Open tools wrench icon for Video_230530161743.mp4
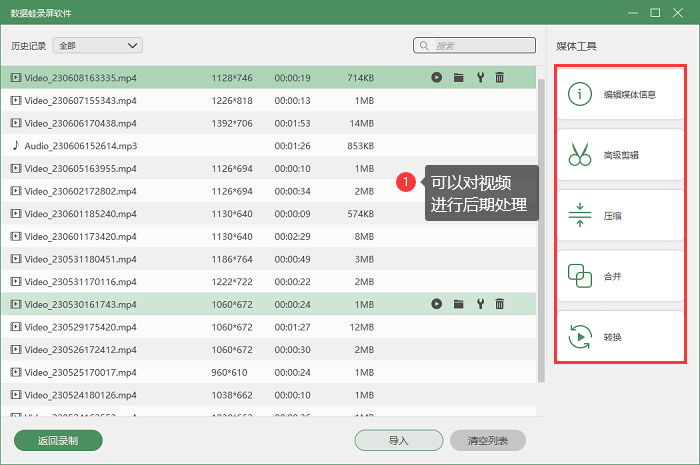Viewport: 700px width, 465px height. coord(480,304)
